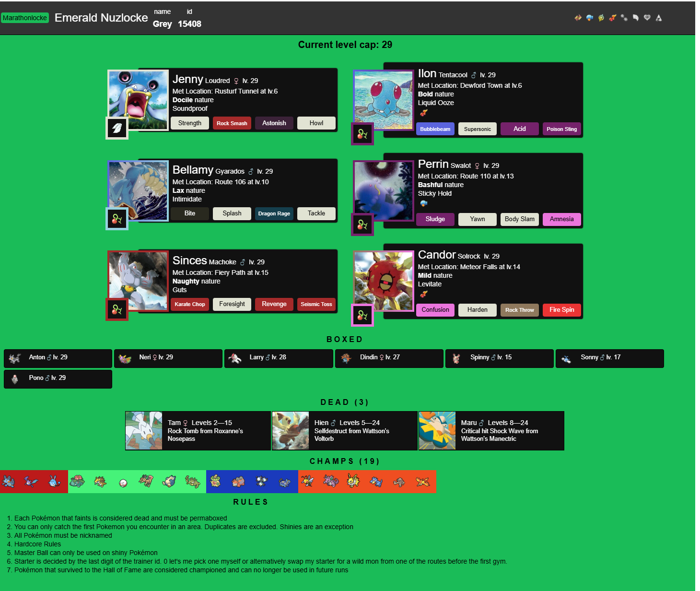Click the Crobat sprite in Champs
The height and width of the screenshot is (591, 700).
[x=32, y=481]
